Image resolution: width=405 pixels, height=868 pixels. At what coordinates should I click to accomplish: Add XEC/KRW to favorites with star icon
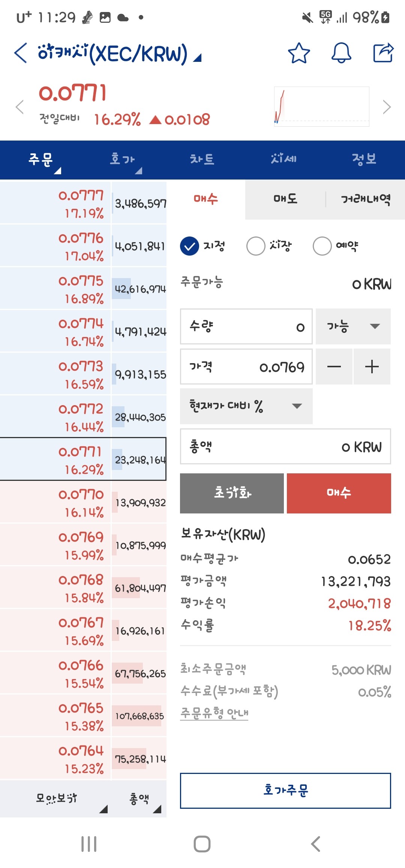coord(299,53)
